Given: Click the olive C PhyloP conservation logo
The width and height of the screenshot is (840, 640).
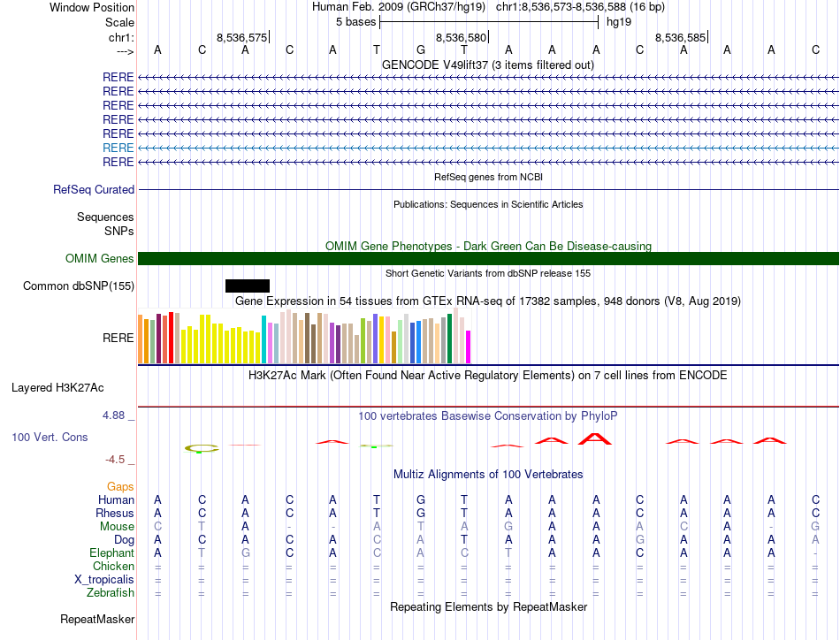Looking at the screenshot, I should coord(202,449).
